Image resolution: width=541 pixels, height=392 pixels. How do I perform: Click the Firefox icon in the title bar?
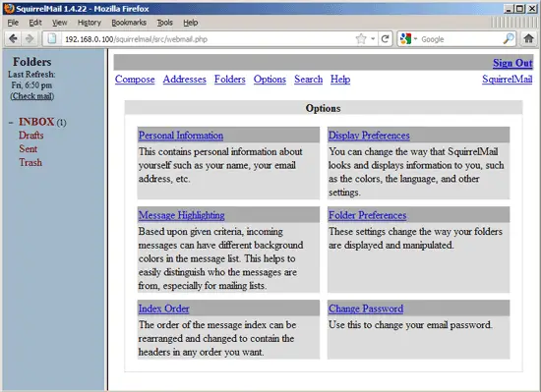[9, 8]
